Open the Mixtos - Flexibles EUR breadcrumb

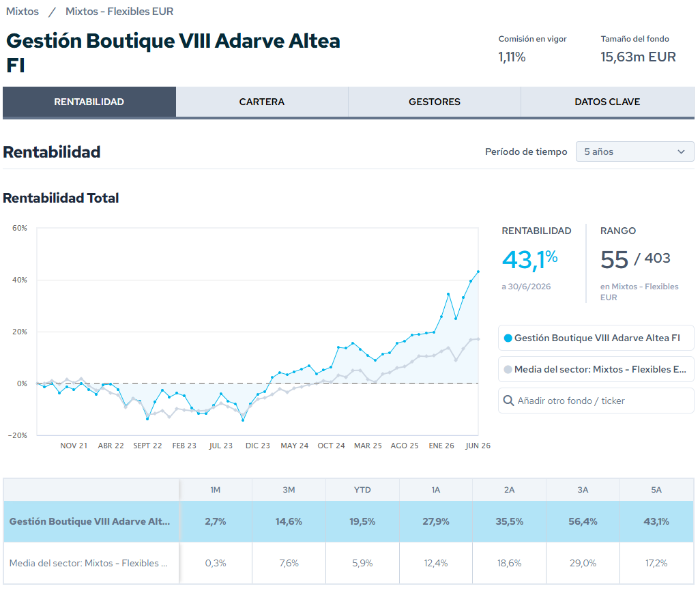119,11
